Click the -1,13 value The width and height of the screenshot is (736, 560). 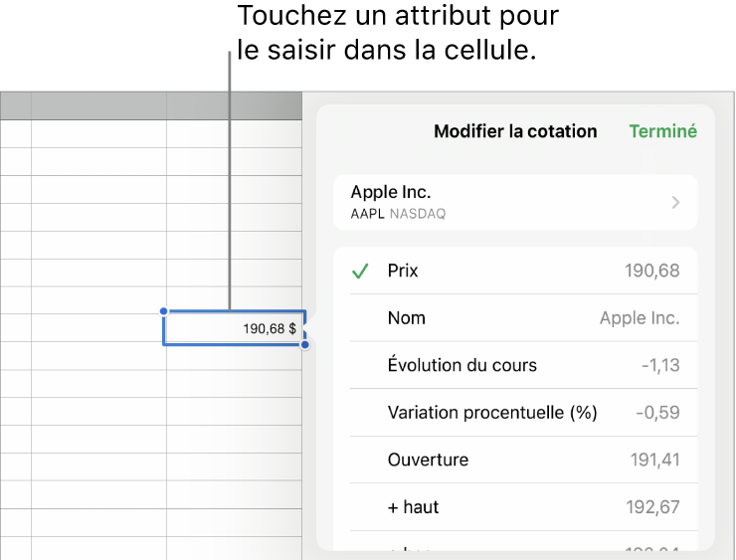coord(660,365)
